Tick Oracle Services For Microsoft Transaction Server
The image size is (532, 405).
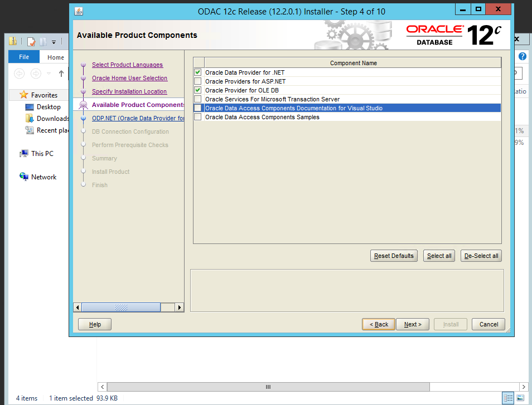(x=198, y=99)
